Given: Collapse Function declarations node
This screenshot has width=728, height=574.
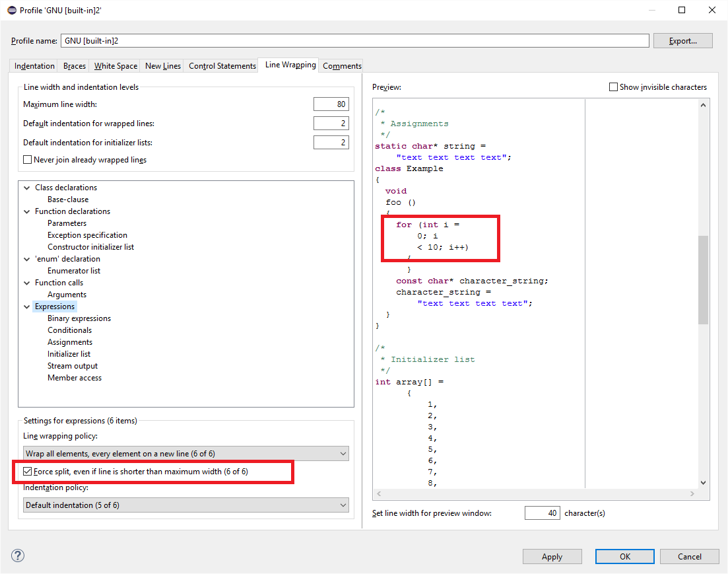Looking at the screenshot, I should 27,211.
